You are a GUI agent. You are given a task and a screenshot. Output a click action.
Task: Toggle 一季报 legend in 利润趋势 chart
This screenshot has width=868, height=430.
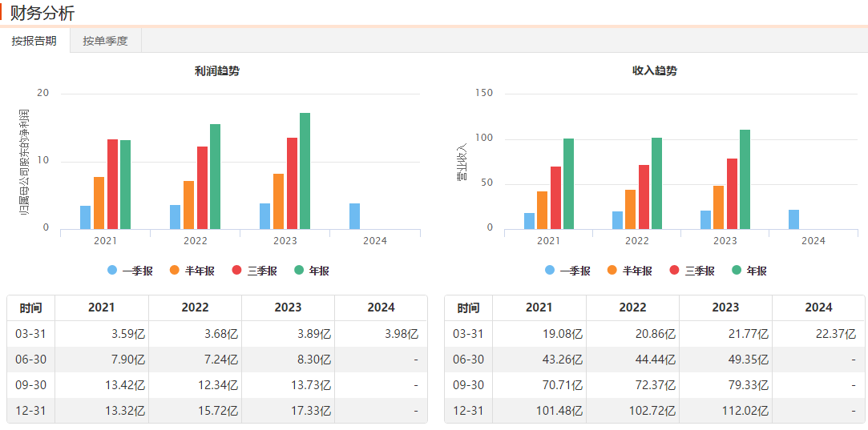130,271
